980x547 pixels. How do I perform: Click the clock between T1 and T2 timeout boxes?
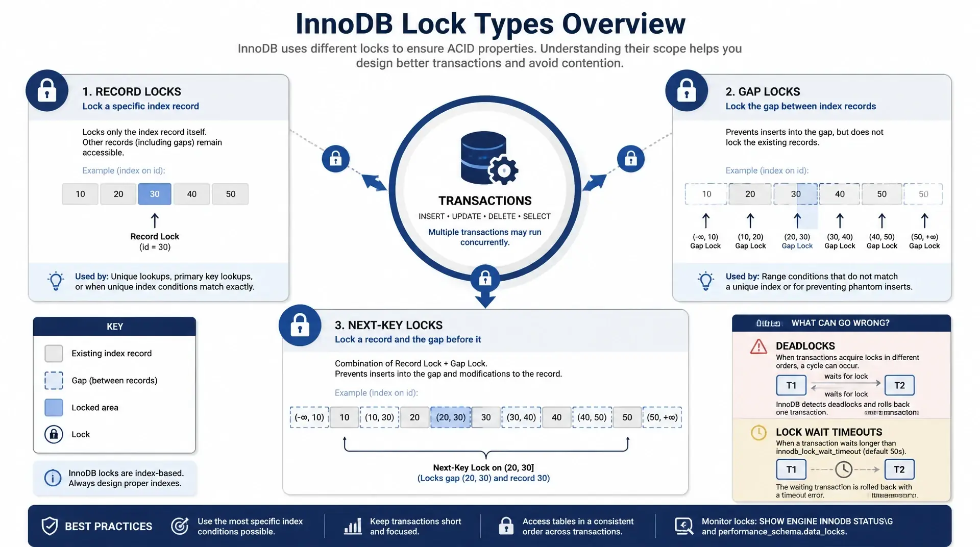click(x=844, y=469)
